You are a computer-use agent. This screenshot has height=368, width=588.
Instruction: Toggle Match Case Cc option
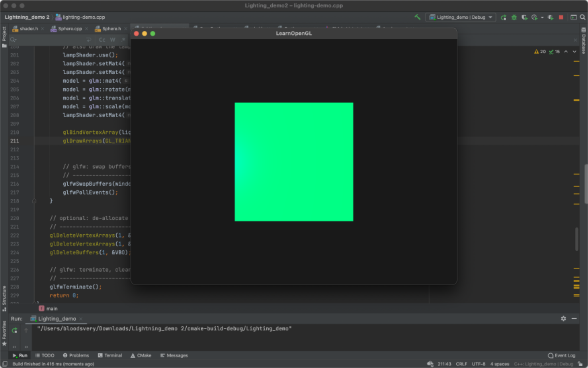(x=102, y=40)
